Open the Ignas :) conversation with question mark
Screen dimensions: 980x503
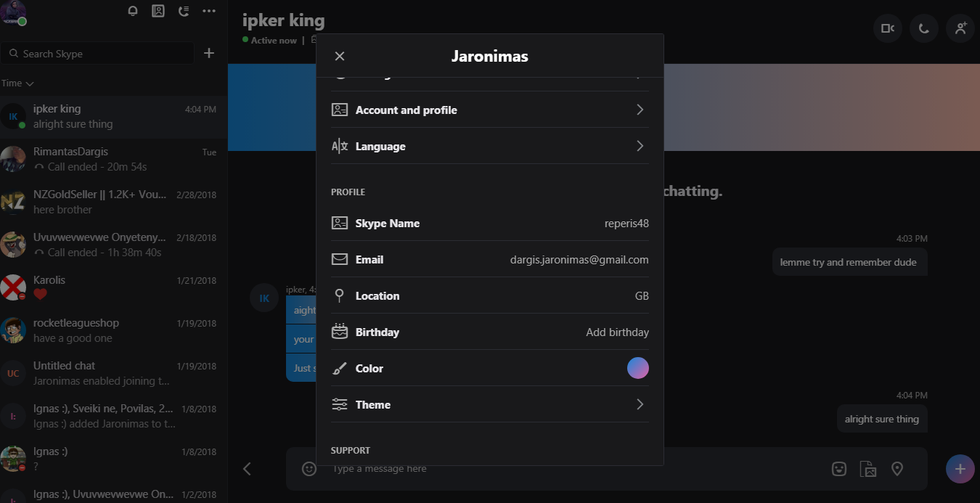114,459
